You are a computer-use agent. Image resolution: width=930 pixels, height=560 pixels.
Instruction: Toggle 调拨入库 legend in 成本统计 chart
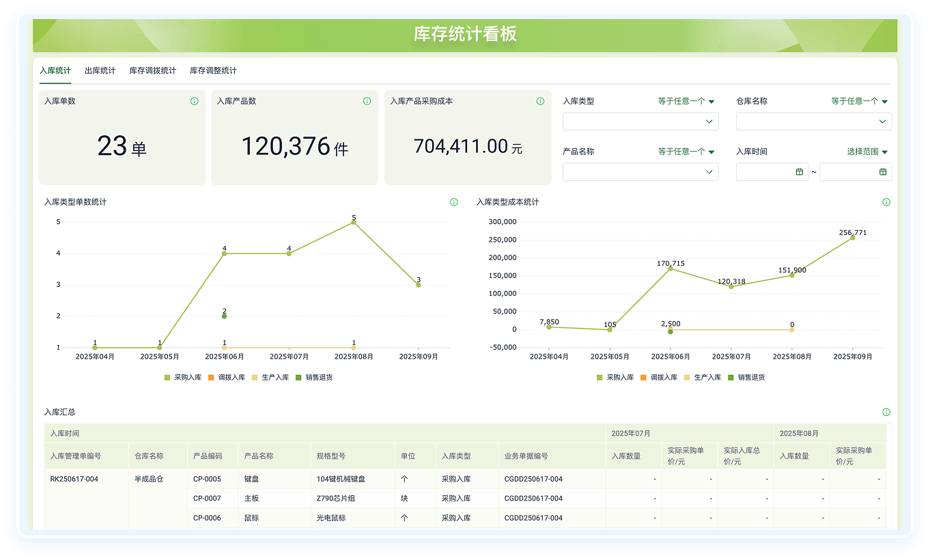659,377
